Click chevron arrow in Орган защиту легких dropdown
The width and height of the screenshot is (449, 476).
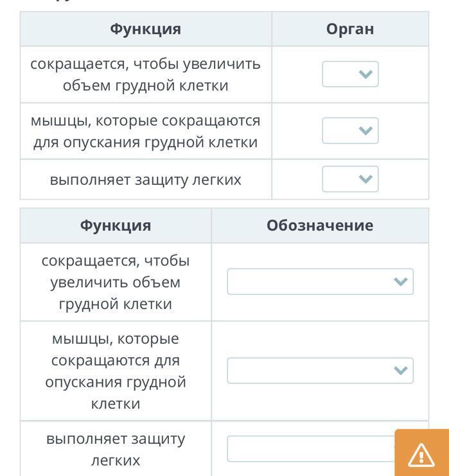click(365, 179)
